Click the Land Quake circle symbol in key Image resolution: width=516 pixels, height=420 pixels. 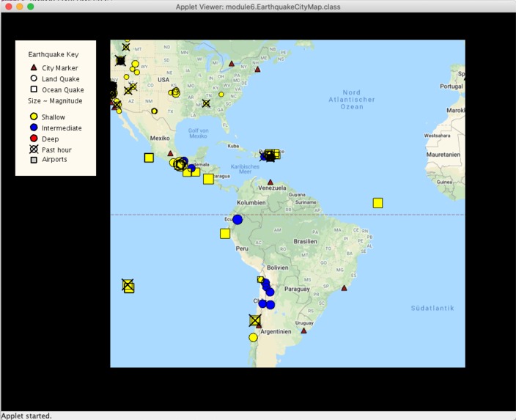pos(34,78)
